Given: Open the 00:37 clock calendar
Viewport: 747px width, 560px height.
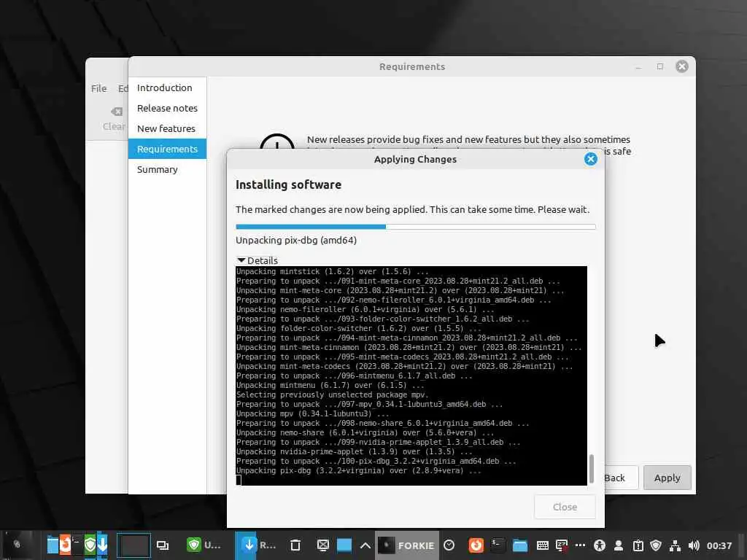Looking at the screenshot, I should [x=719, y=545].
